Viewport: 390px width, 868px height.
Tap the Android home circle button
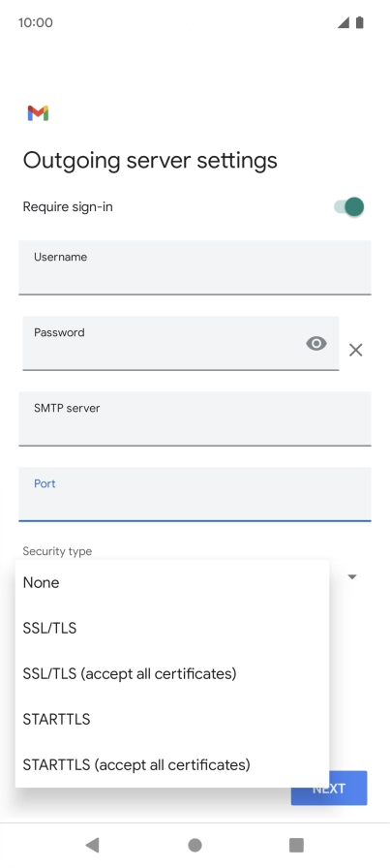195,845
